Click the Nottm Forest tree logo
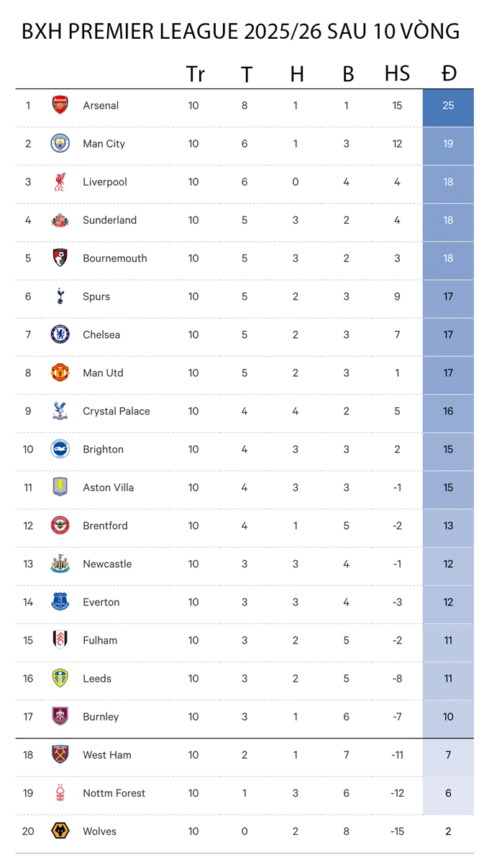Viewport: 489px width, 868px height. (60, 793)
